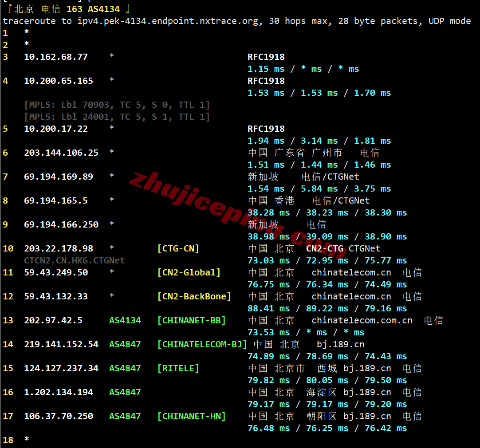Select the header text 北京 电信 163 AS4134
The image size is (480, 448).
click(x=67, y=9)
